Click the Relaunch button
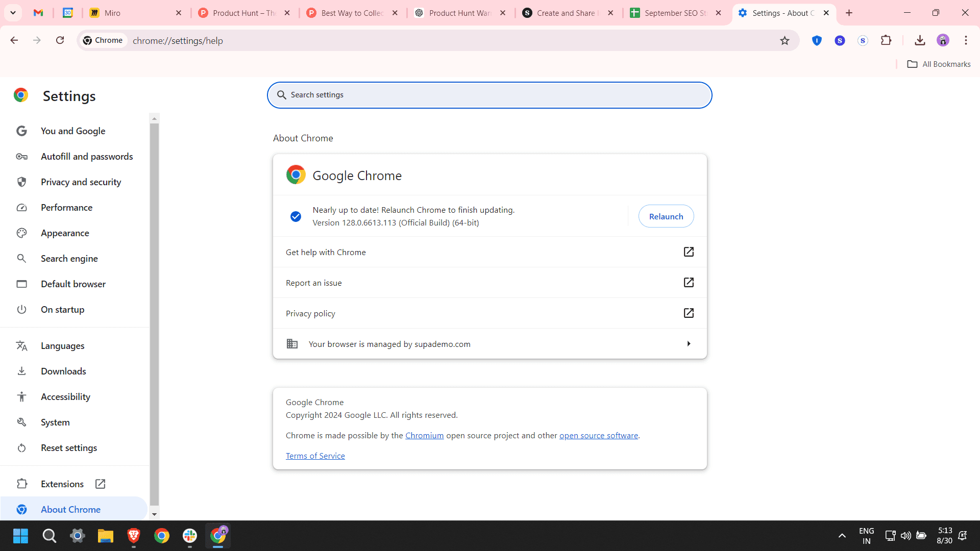The width and height of the screenshot is (980, 551). (666, 216)
